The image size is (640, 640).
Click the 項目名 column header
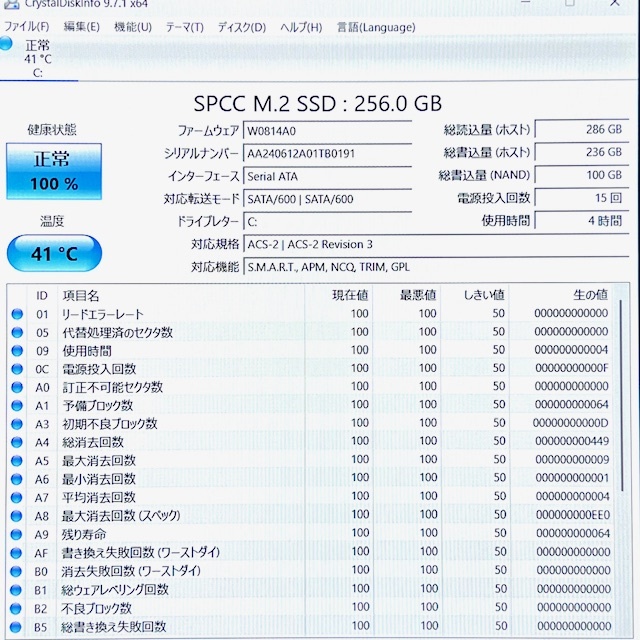point(81,295)
